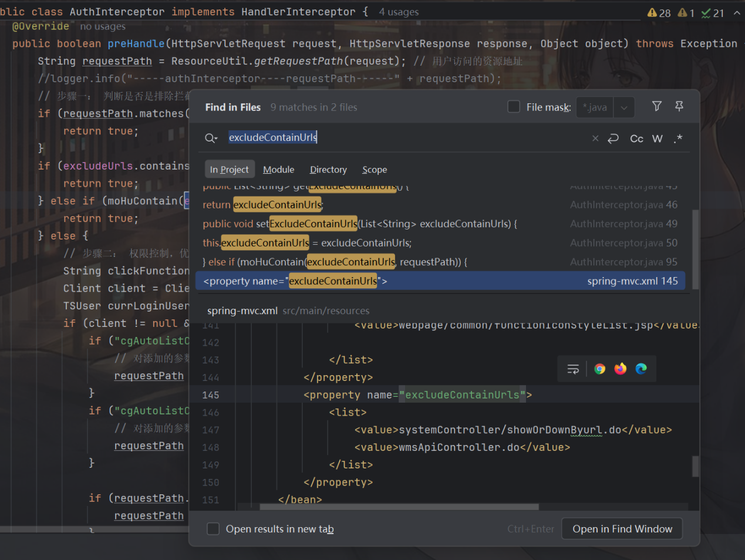
Task: Select AuthInterceptor.java 95 search result
Action: click(x=440, y=262)
